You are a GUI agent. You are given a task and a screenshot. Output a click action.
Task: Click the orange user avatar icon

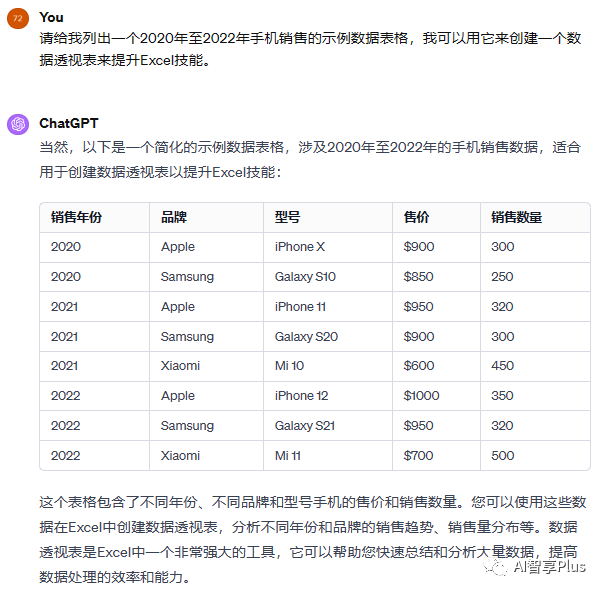(18, 18)
